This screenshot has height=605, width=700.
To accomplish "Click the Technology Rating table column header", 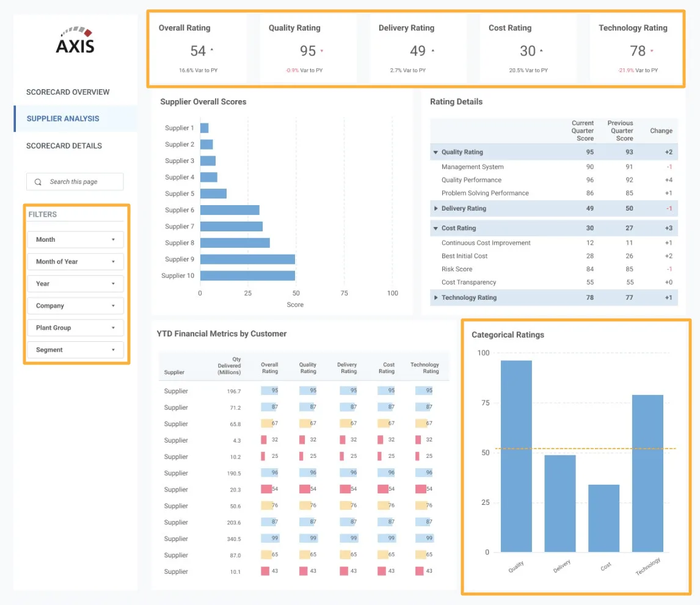I will pyautogui.click(x=425, y=368).
